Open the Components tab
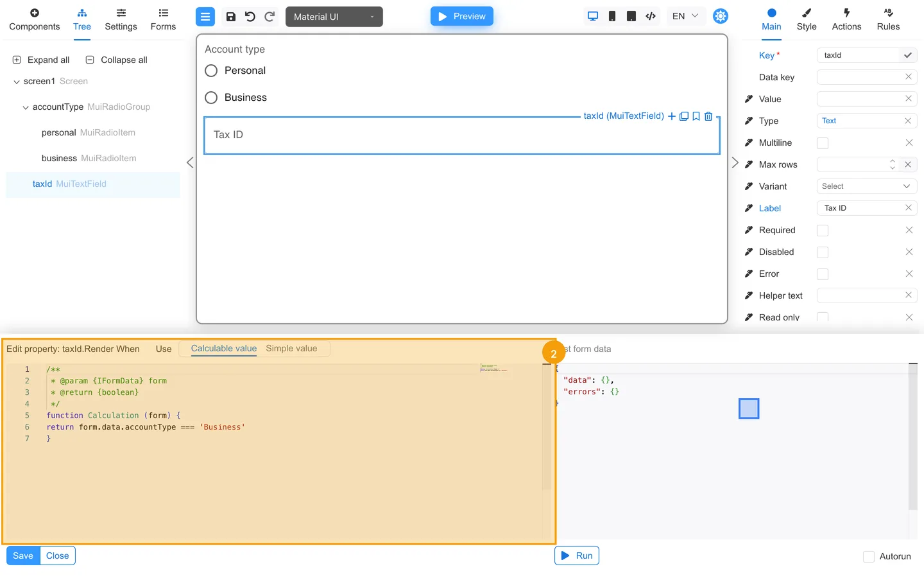The height and width of the screenshot is (578, 924). 35,20
